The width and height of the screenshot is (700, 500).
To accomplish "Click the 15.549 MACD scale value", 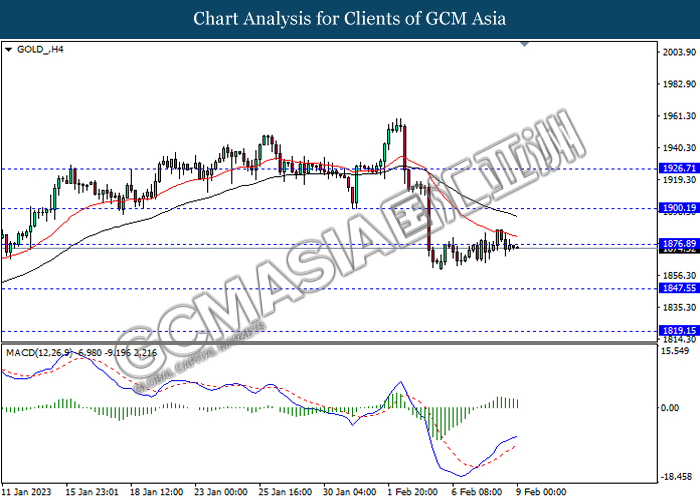I will coord(675,351).
